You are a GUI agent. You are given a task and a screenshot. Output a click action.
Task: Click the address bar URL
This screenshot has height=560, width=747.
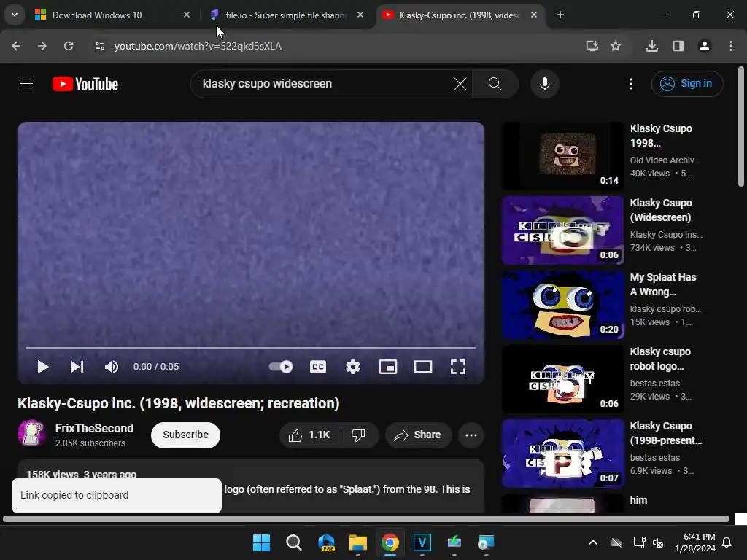pyautogui.click(x=198, y=46)
